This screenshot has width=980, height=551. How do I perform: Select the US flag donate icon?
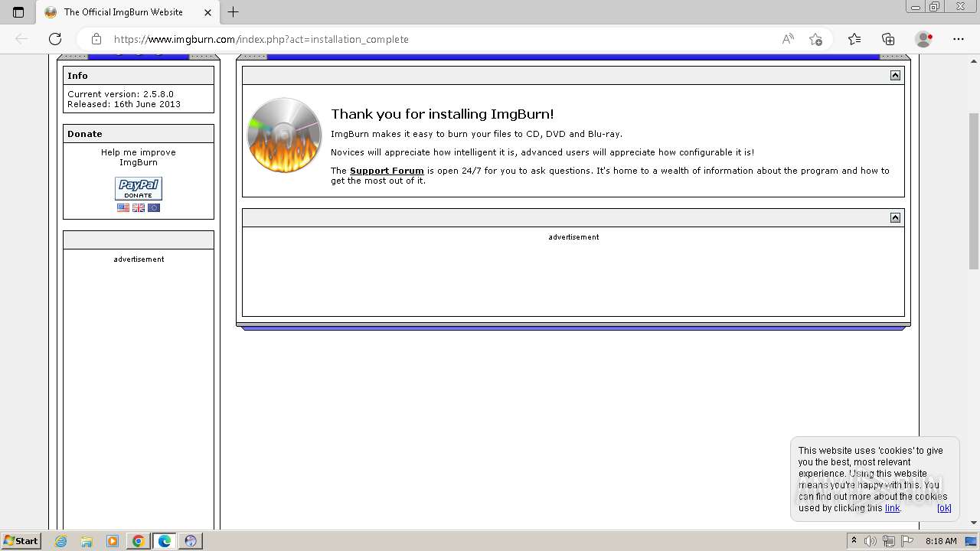(x=123, y=207)
